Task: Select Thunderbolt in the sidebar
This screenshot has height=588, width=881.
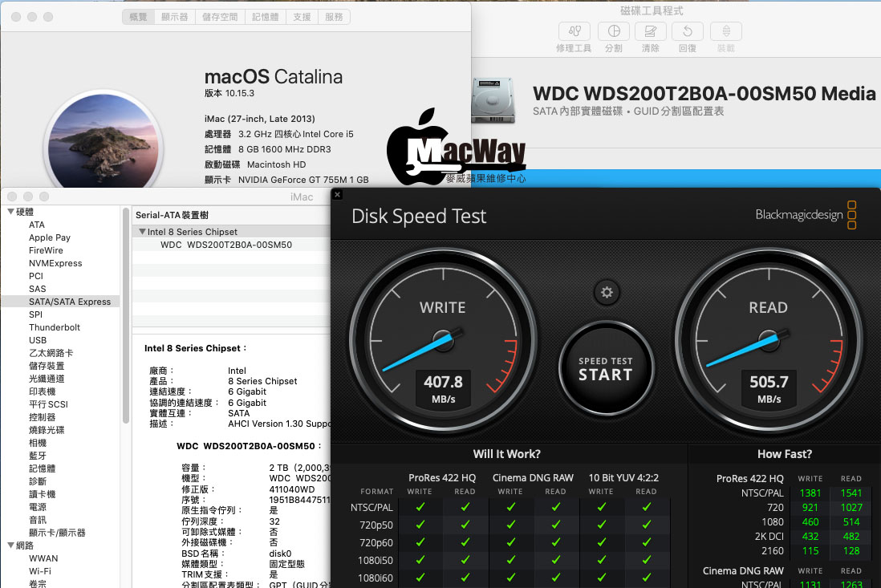Action: (55, 327)
